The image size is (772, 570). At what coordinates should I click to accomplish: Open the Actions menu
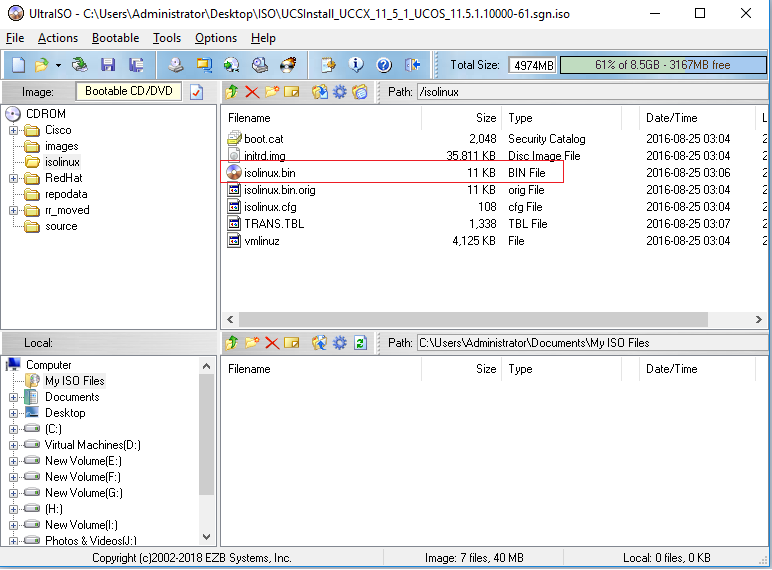58,38
